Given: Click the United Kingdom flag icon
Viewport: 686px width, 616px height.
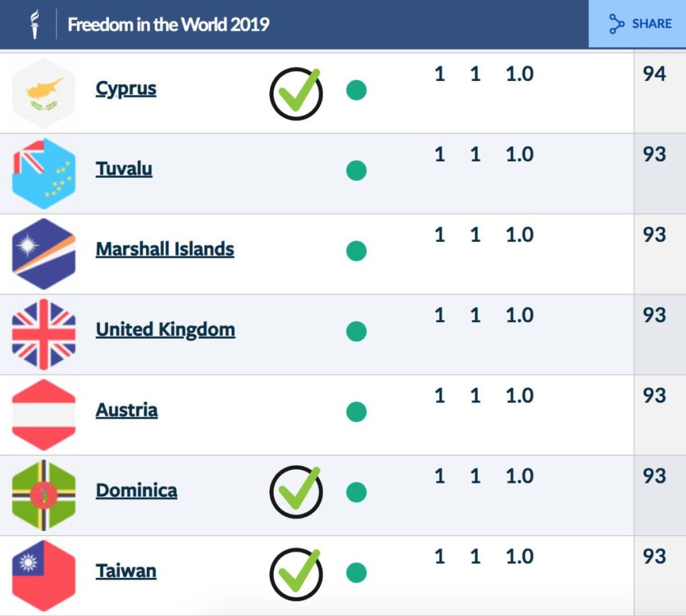Looking at the screenshot, I should [44, 335].
